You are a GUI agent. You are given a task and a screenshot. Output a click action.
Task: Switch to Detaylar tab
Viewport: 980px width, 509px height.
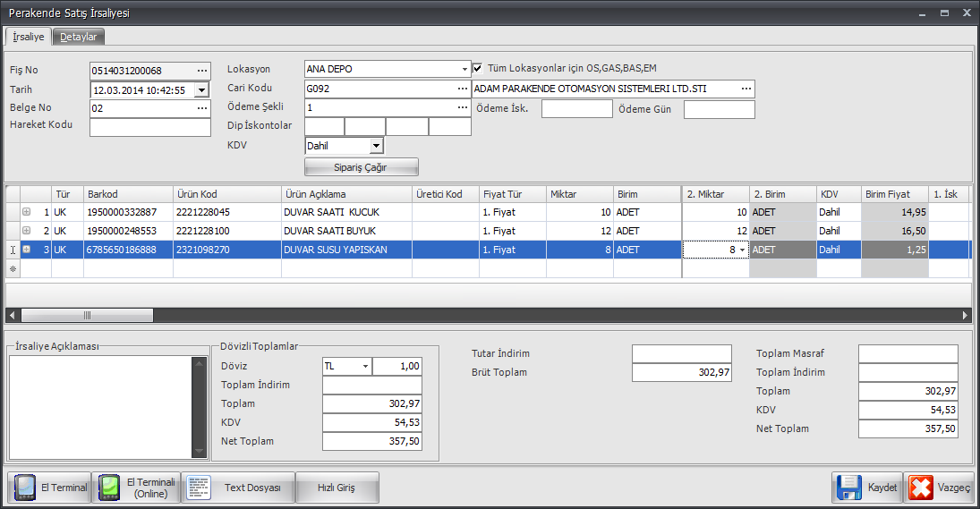point(78,37)
